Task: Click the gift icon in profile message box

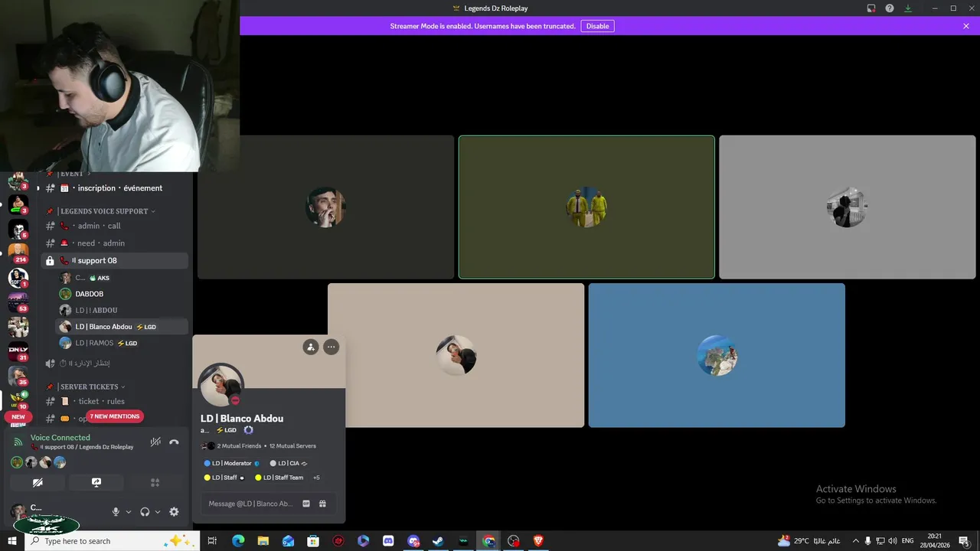Action: 322,504
